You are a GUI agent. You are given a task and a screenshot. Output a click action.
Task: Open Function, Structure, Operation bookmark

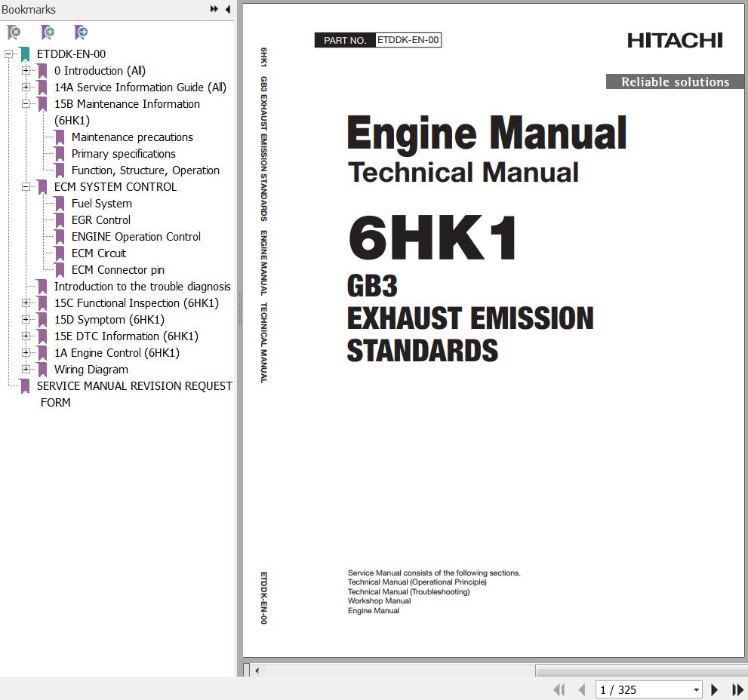146,170
